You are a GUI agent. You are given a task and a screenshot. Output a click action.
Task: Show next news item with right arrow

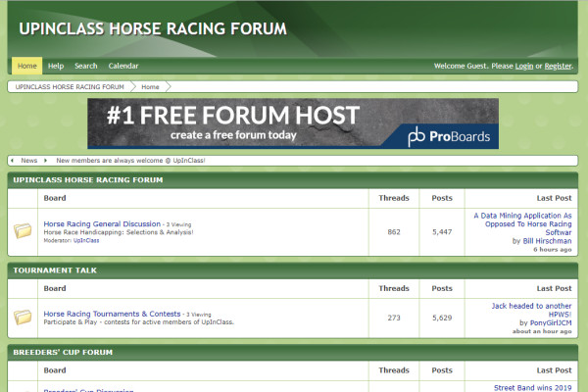click(x=45, y=161)
